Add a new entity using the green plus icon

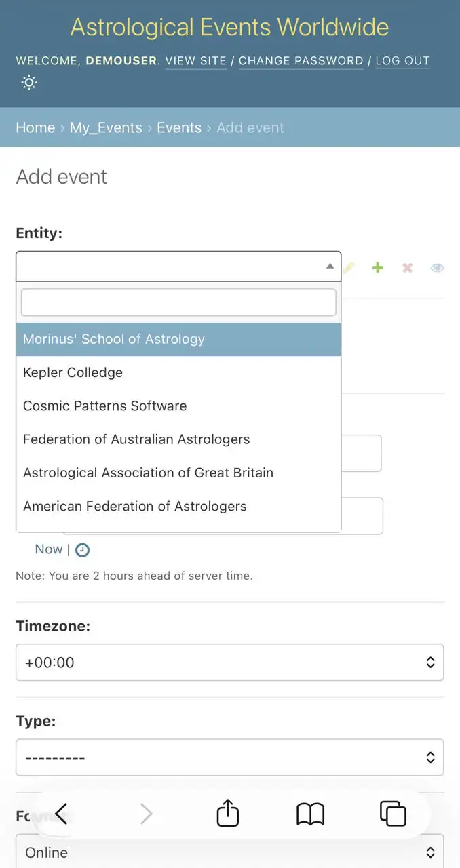tap(378, 267)
